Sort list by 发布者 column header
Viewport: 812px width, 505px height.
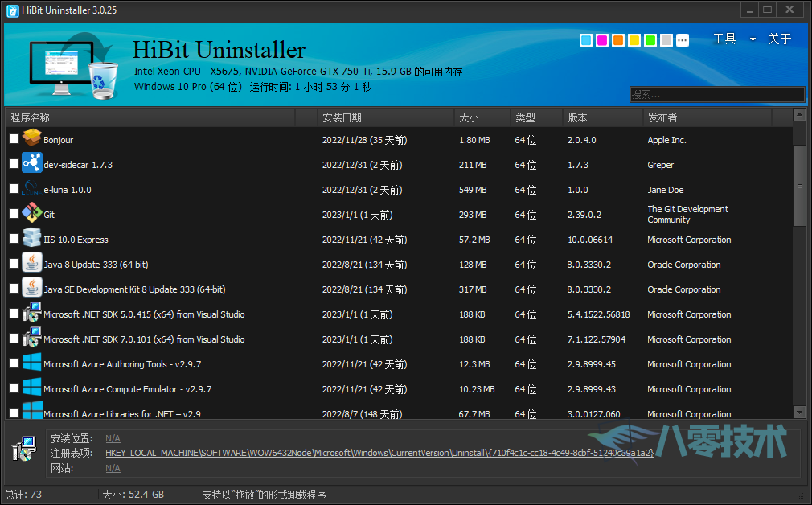click(x=707, y=117)
